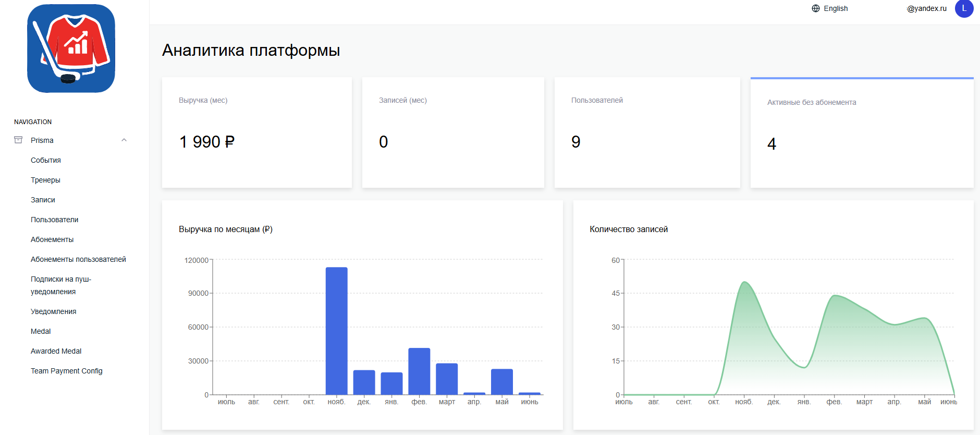Select the Awarded Medal menu item

[56, 351]
